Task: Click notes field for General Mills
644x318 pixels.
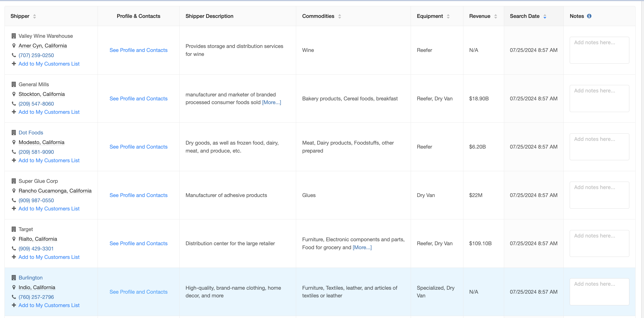Action: pyautogui.click(x=599, y=98)
